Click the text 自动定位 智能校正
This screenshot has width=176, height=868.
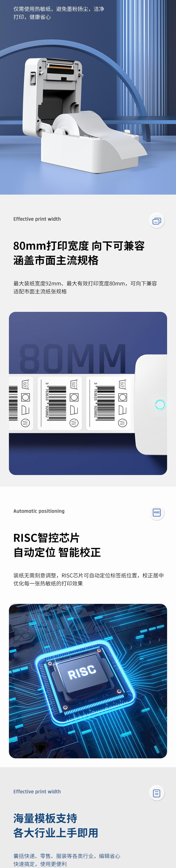pyautogui.click(x=57, y=552)
